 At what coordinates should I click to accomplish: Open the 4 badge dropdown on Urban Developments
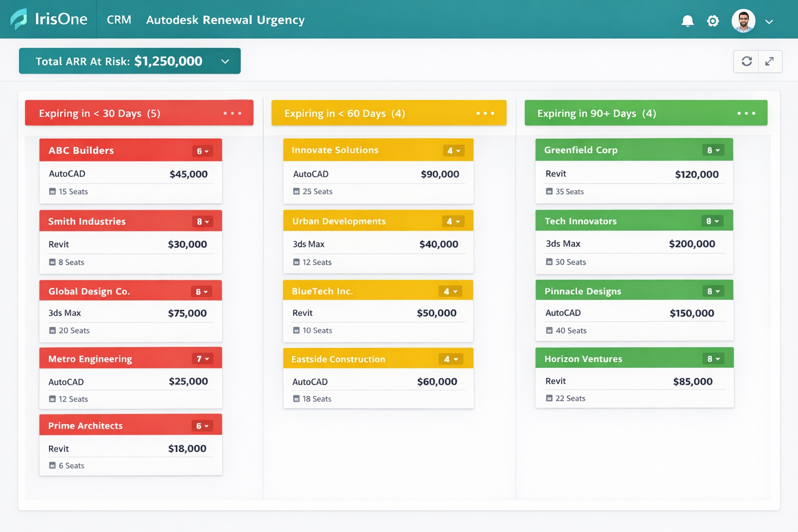[x=453, y=221]
